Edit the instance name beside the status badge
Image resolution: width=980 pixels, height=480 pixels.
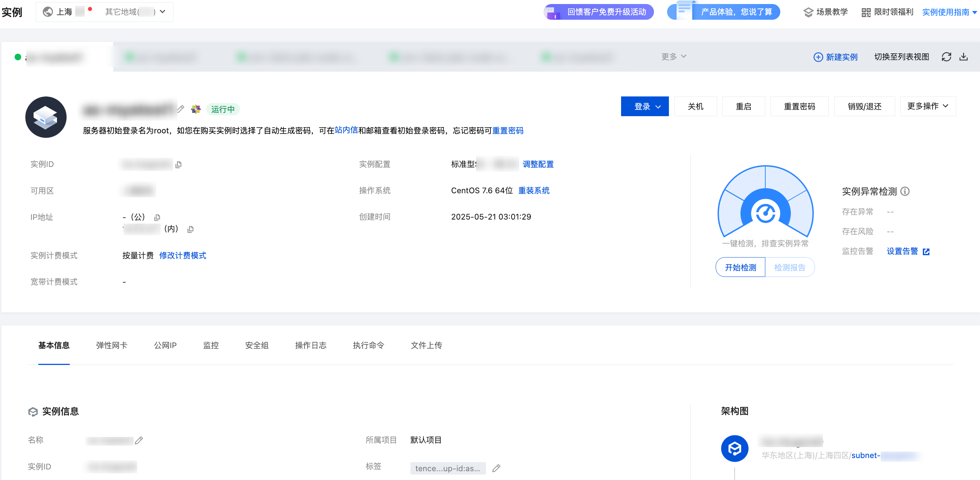pyautogui.click(x=181, y=109)
